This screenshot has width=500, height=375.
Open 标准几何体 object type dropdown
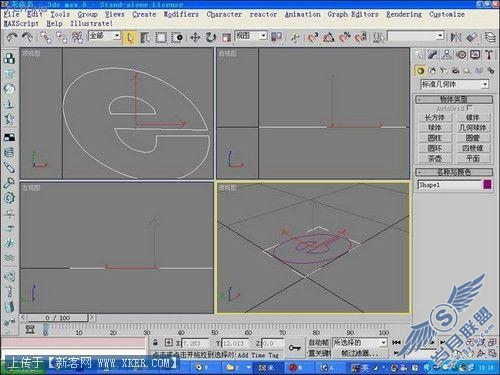(x=455, y=84)
